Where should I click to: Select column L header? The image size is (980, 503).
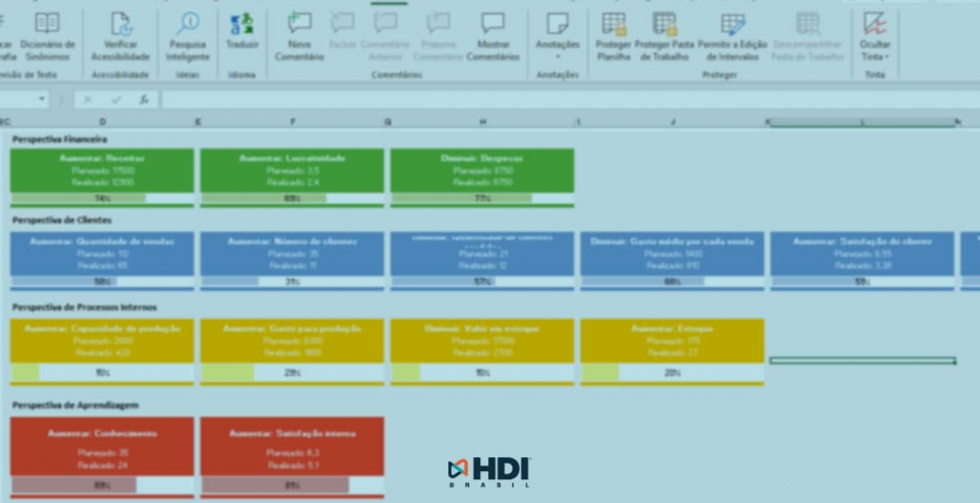coord(863,122)
